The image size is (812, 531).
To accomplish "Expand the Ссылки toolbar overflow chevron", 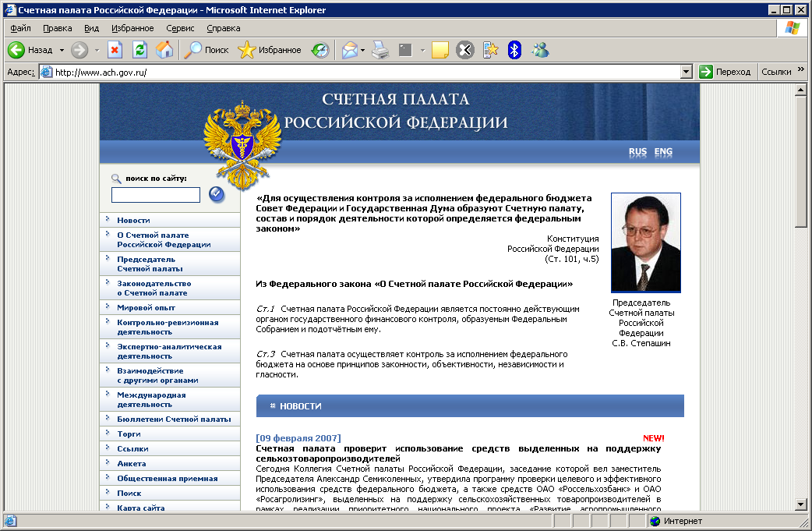I will tap(800, 69).
